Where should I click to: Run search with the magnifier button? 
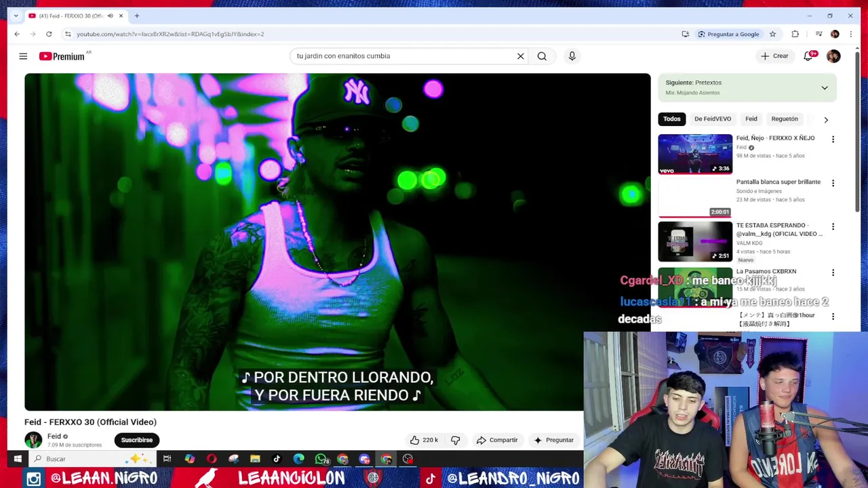click(542, 56)
